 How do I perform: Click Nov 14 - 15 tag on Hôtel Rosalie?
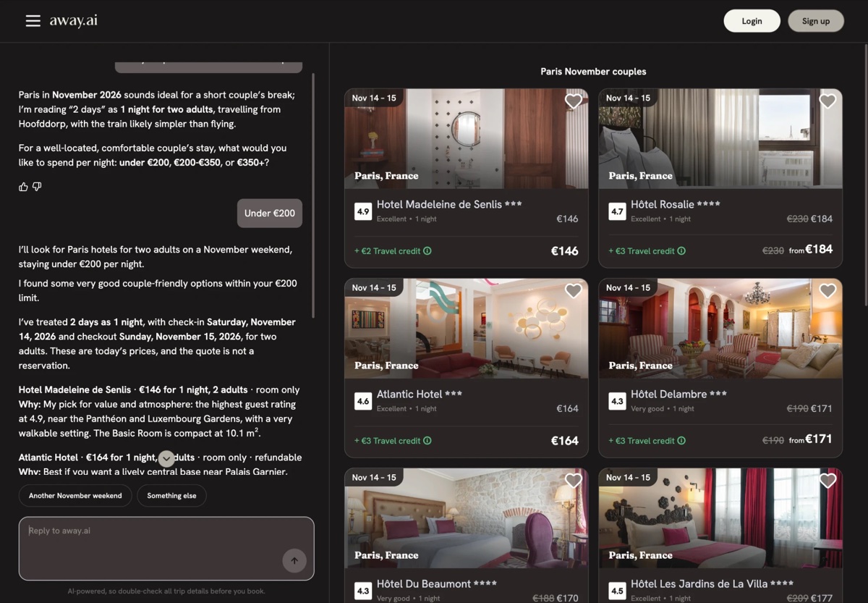tap(628, 98)
